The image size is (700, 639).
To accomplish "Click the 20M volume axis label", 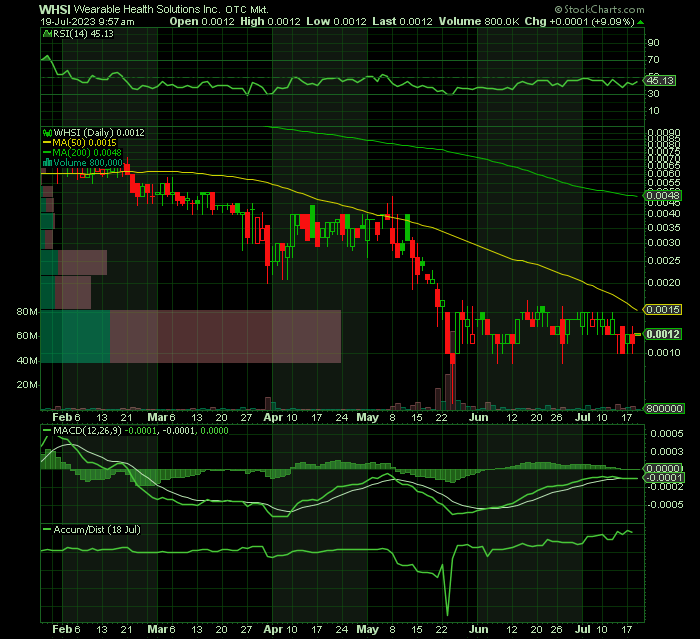I will tap(27, 385).
